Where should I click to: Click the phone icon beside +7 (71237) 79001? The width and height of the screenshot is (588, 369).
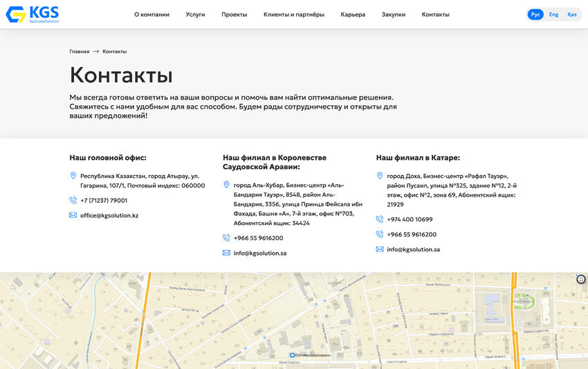(x=73, y=200)
